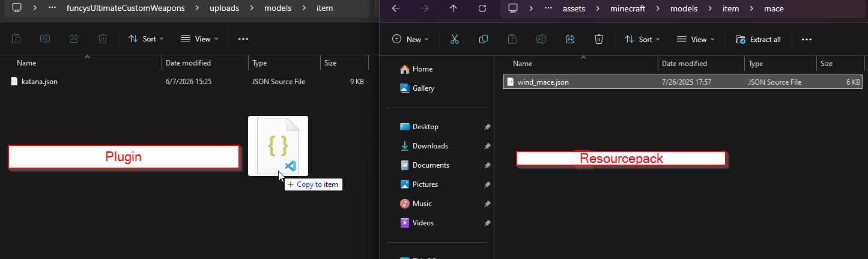Sort by Date modified column in left window

coord(205,63)
